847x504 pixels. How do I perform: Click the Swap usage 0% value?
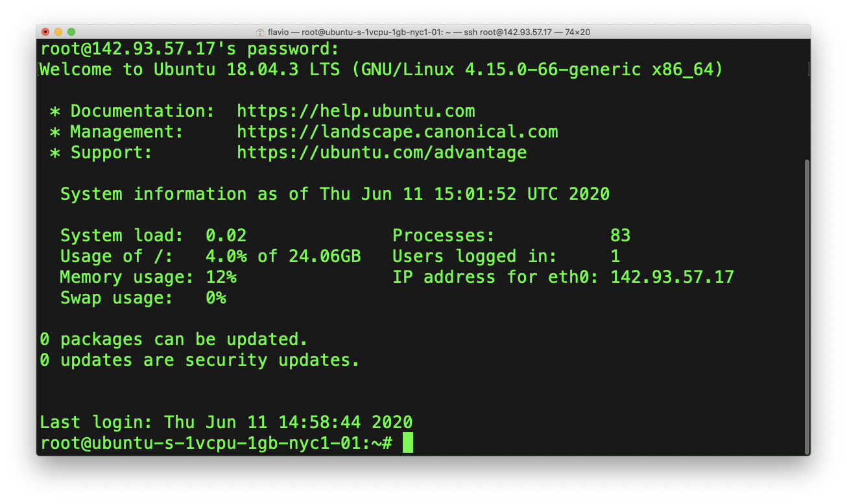click(215, 298)
